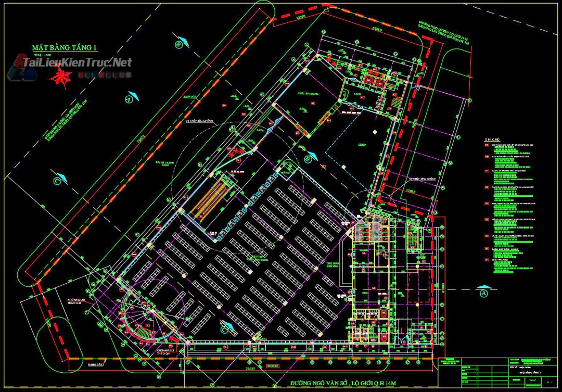Open the TaiLieuKienTruc.Net watermark link
The height and width of the screenshot is (392, 562).
click(x=77, y=63)
